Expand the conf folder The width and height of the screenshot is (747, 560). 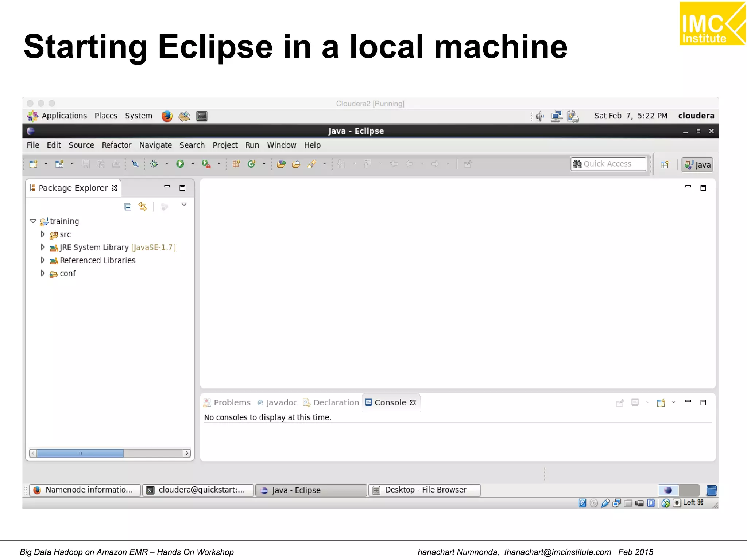tap(43, 273)
